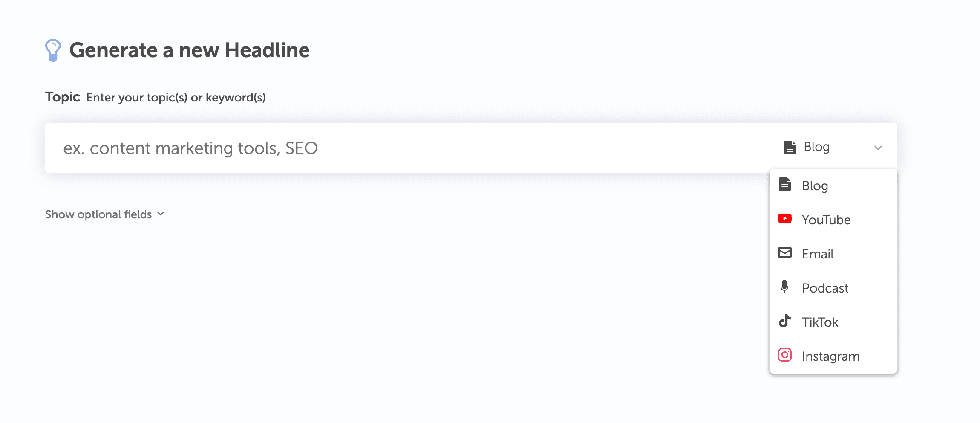Click the Generate a new Headline title
980x423 pixels.
point(190,50)
